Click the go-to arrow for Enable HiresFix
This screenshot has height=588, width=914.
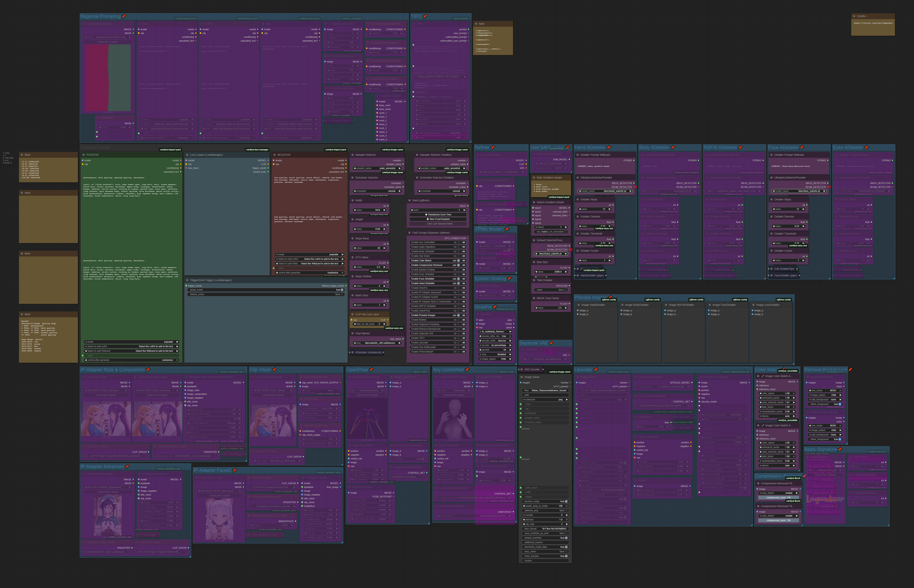click(x=464, y=288)
